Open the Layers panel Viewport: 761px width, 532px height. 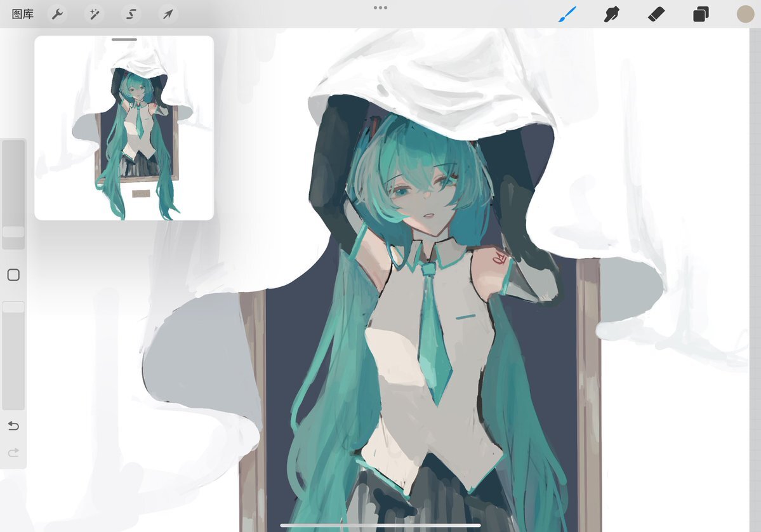pos(701,14)
